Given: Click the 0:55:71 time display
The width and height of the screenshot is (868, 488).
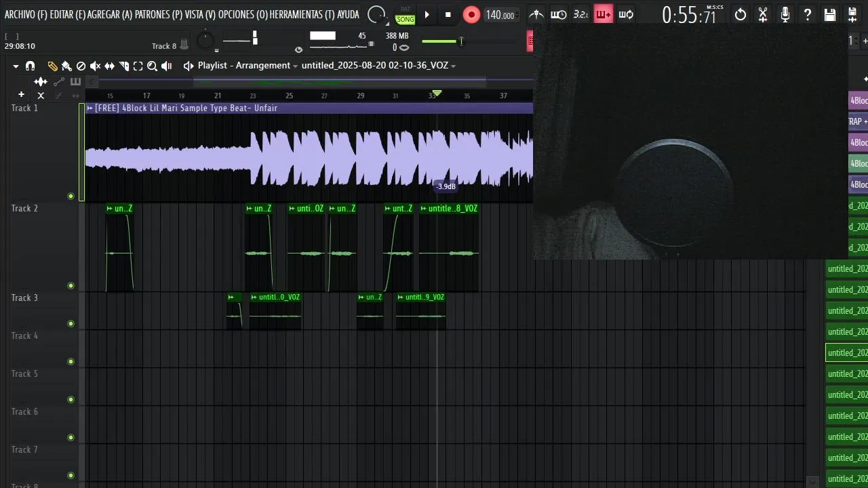Looking at the screenshot, I should pos(688,15).
